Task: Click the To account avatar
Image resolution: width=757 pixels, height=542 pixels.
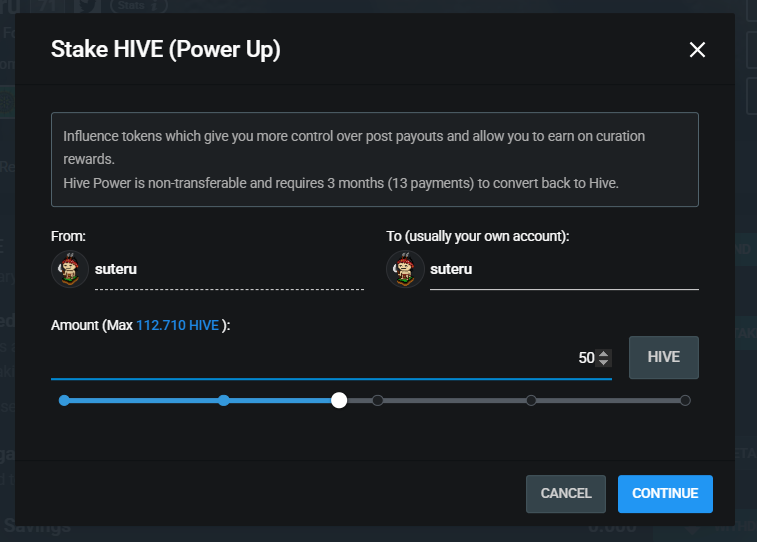Action: coord(405,269)
